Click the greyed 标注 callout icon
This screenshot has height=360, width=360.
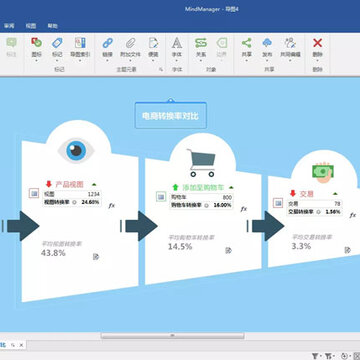[x=11, y=43]
